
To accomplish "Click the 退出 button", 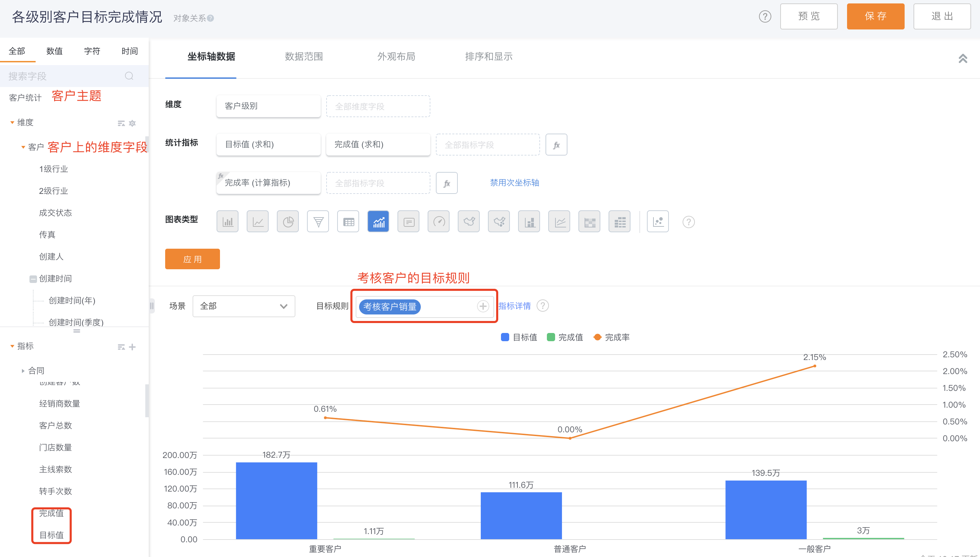I will (942, 16).
